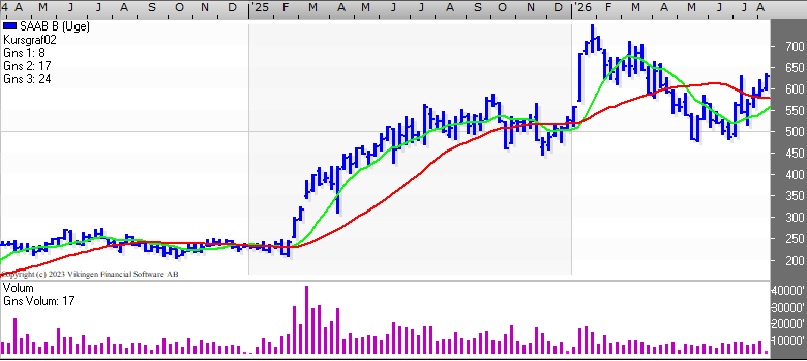807x361 pixels.
Task: Click the highest blue price bar of '26
Action: pyautogui.click(x=592, y=38)
